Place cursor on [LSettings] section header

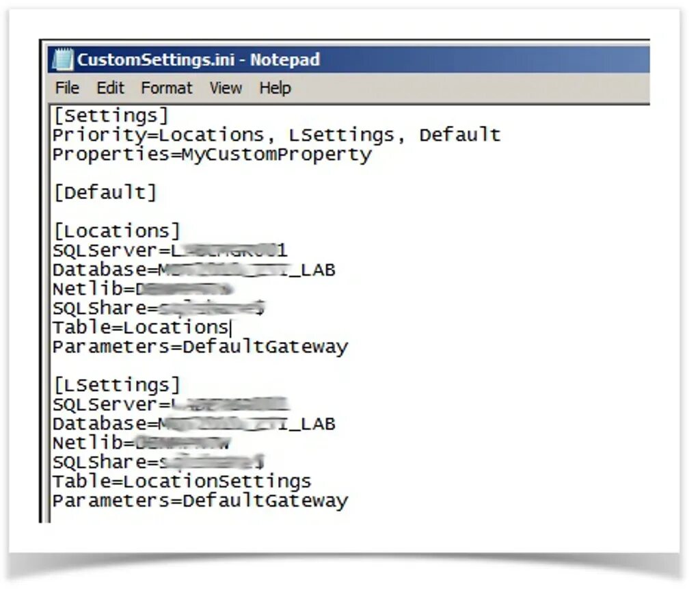117,385
